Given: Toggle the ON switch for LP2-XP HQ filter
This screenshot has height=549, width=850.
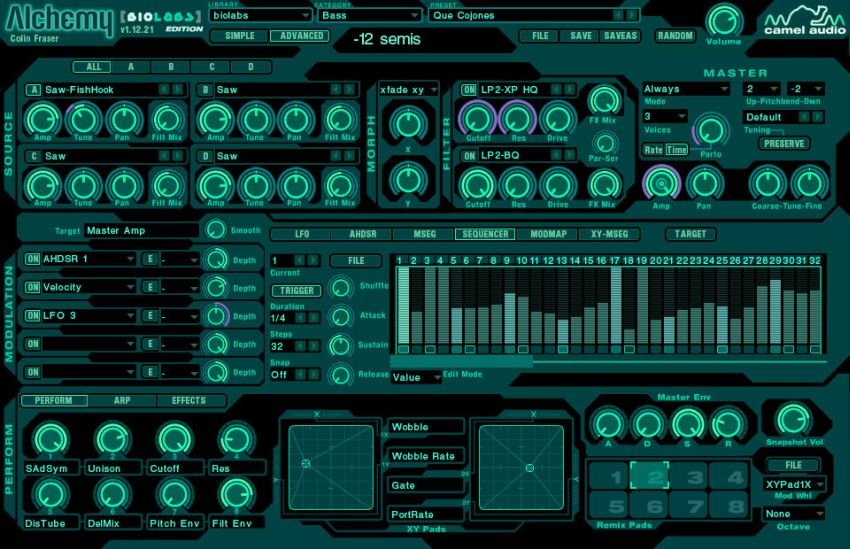Looking at the screenshot, I should click(x=468, y=89).
